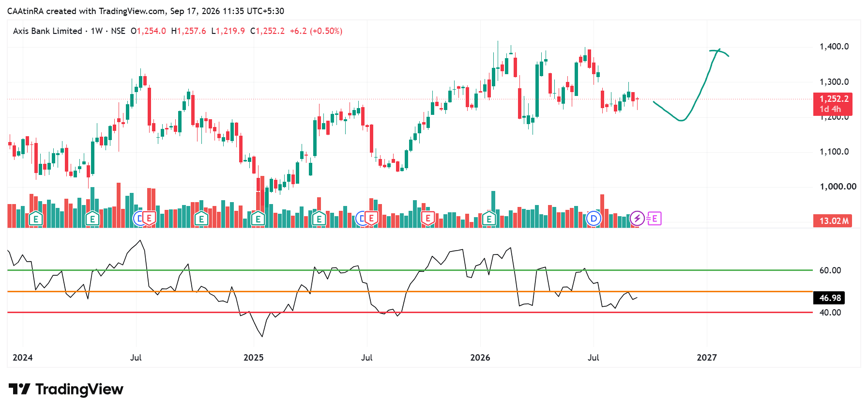Select the green E earnings marker near April 2025

pyautogui.click(x=319, y=219)
